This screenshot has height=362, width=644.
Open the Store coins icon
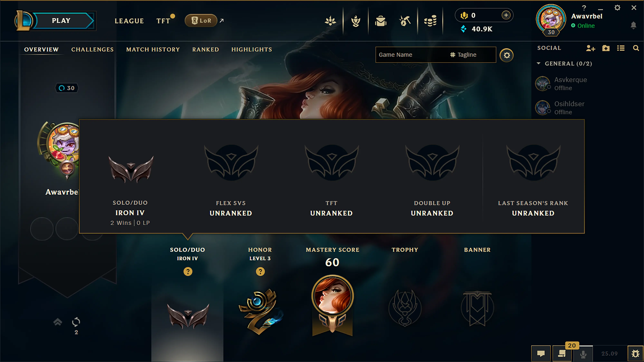coord(430,21)
